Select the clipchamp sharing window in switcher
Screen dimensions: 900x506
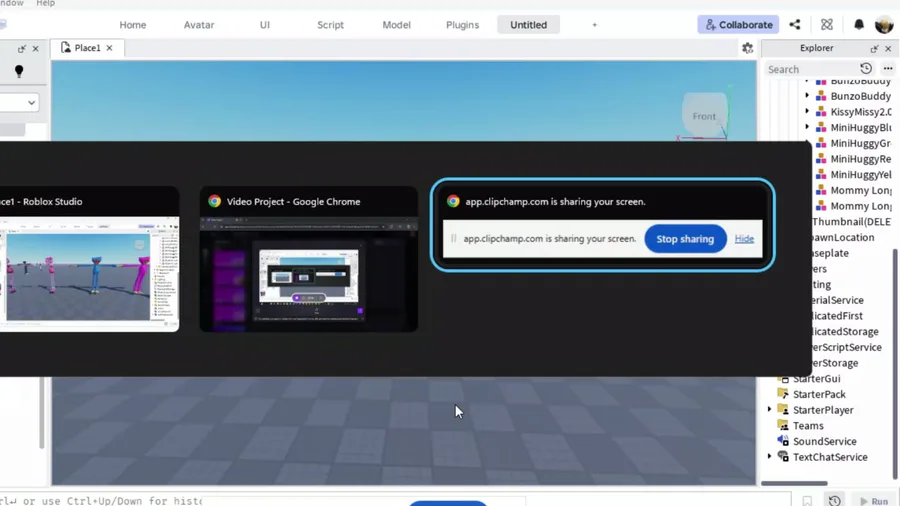click(602, 225)
